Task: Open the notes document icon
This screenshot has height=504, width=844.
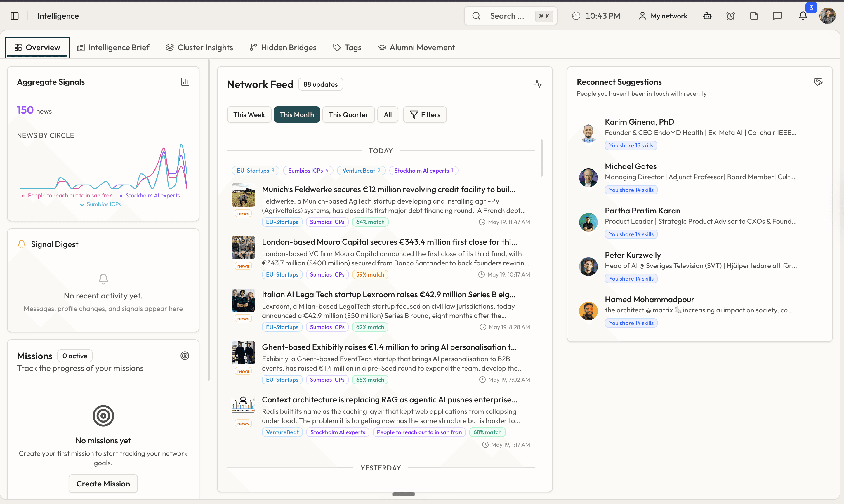Action: [754, 16]
